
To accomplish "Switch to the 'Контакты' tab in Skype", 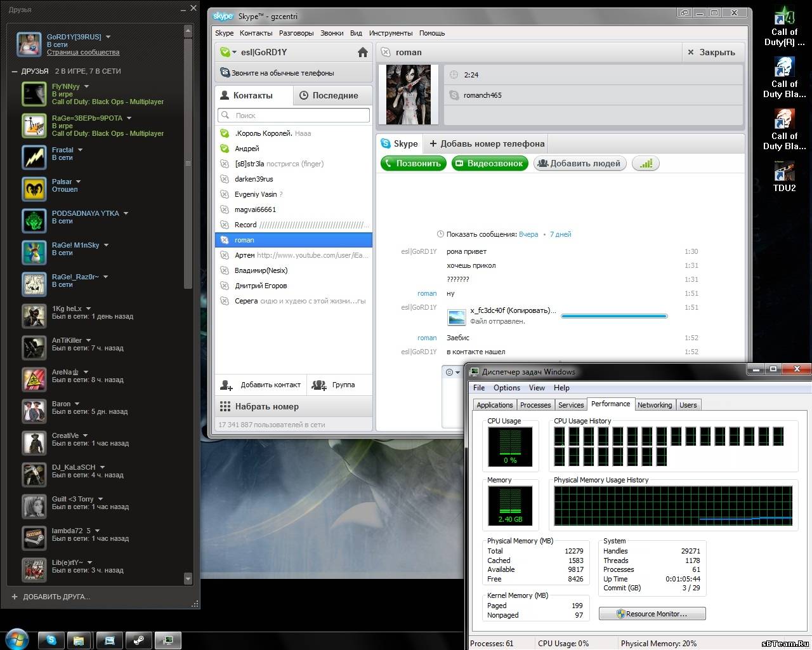I will point(254,95).
